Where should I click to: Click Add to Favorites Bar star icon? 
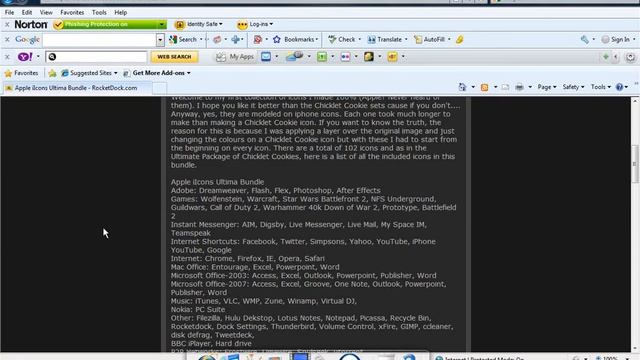52,73
